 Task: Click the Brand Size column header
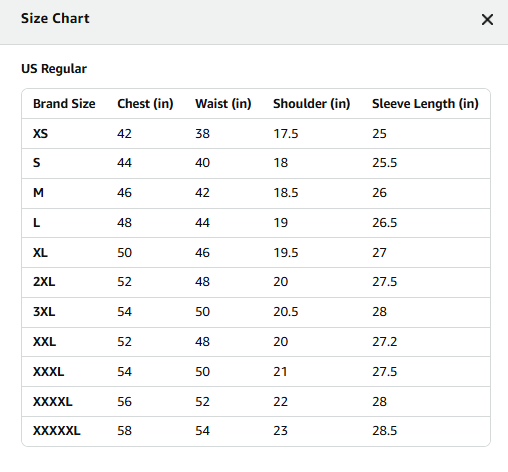pyautogui.click(x=64, y=104)
